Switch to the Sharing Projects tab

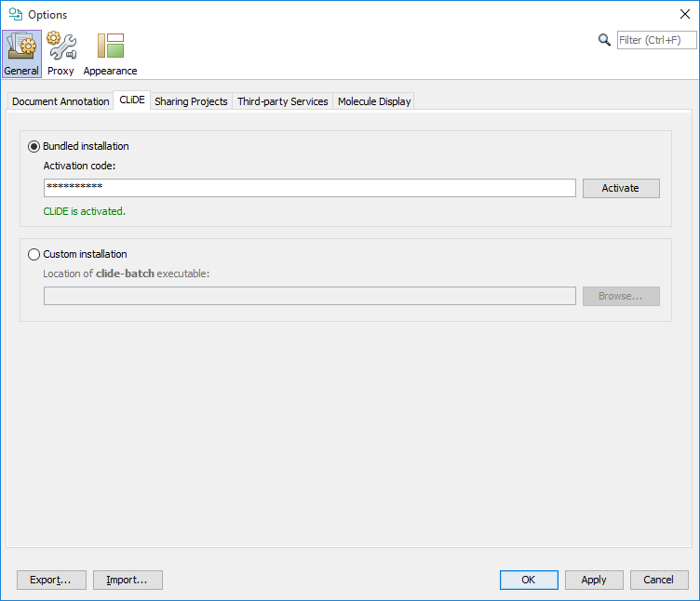point(191,101)
